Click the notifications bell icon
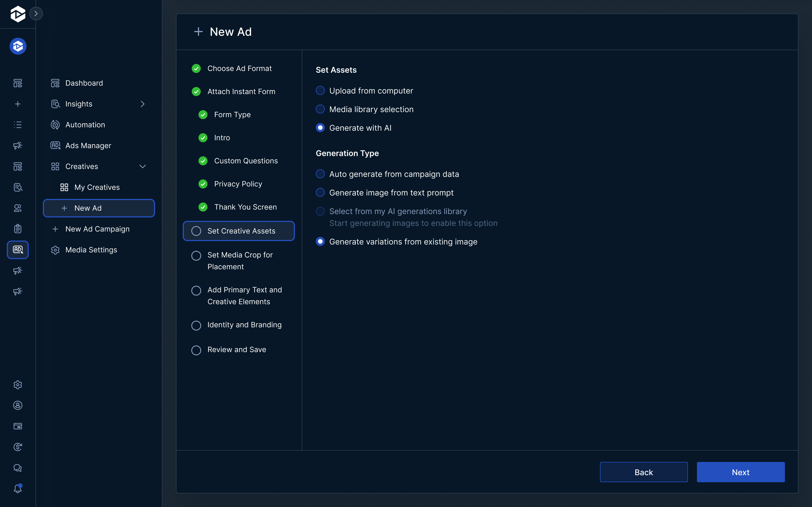 tap(18, 489)
